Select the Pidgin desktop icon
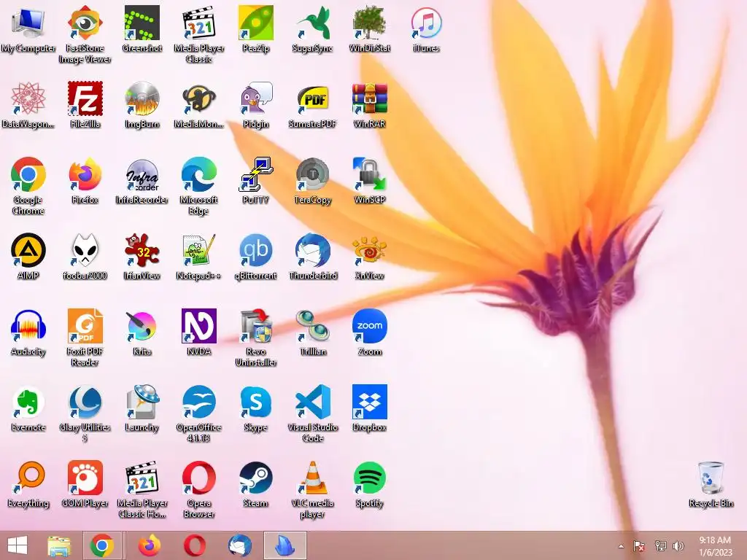This screenshot has height=560, width=747. [x=256, y=98]
